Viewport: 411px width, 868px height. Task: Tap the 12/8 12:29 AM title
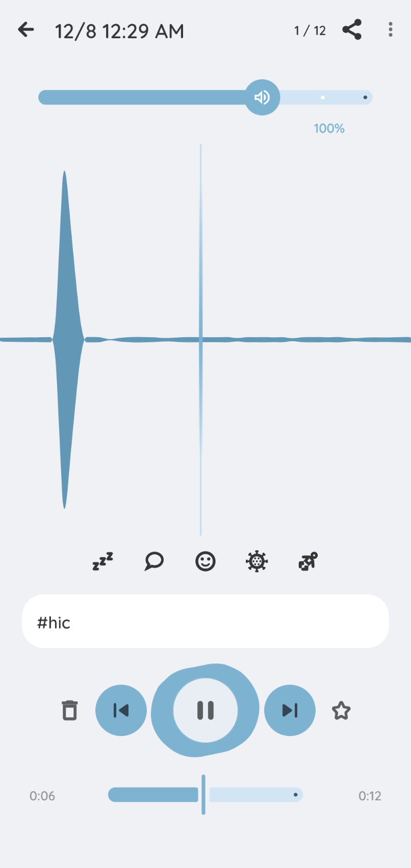119,32
